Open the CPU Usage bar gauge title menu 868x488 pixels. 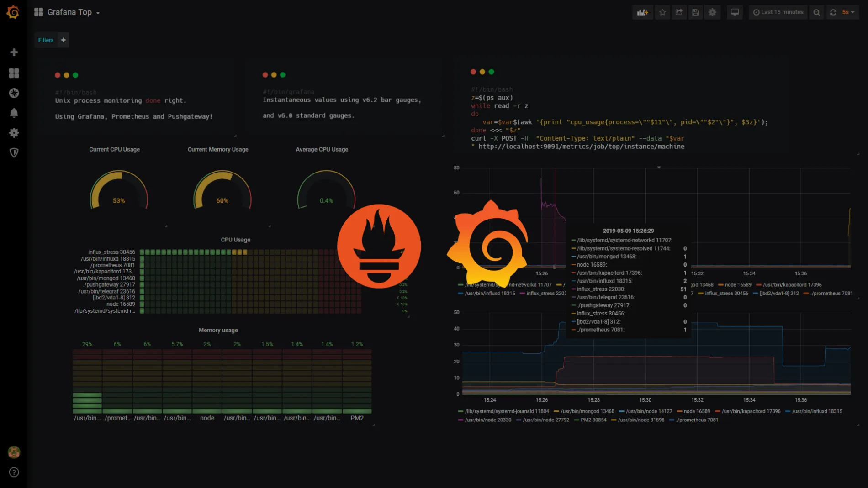pyautogui.click(x=236, y=240)
